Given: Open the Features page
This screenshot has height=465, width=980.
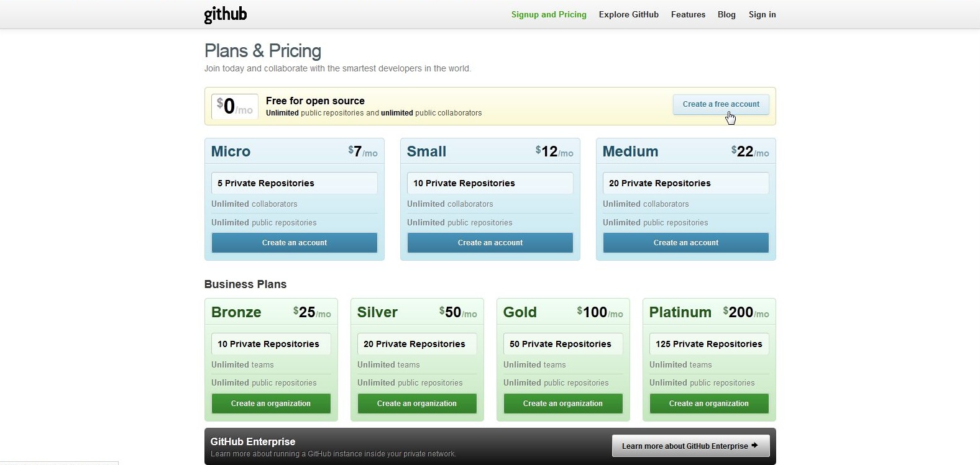Looking at the screenshot, I should (x=688, y=14).
